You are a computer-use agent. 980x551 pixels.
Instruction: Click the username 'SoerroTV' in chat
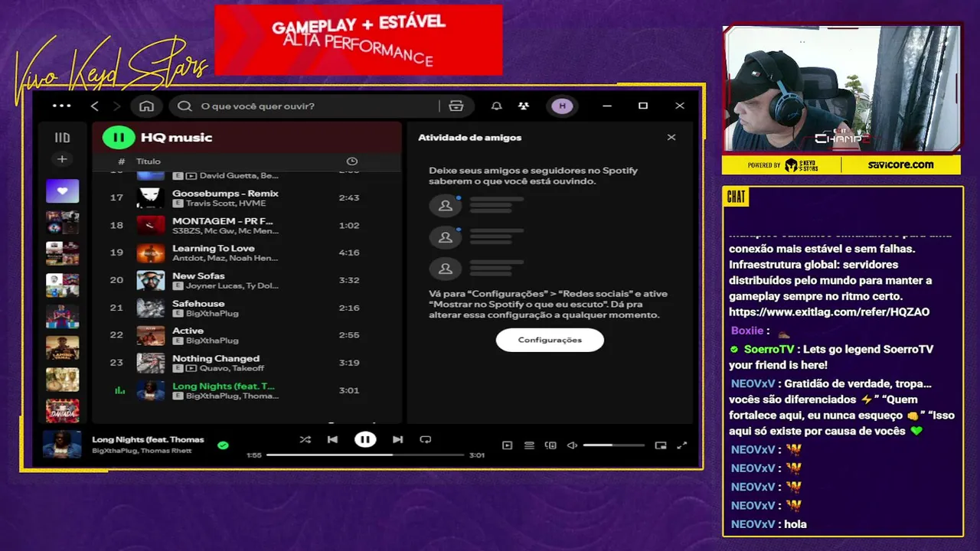(x=768, y=349)
